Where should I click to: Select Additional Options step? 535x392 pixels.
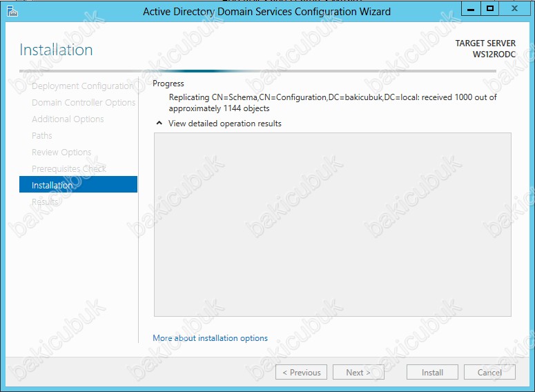(68, 119)
